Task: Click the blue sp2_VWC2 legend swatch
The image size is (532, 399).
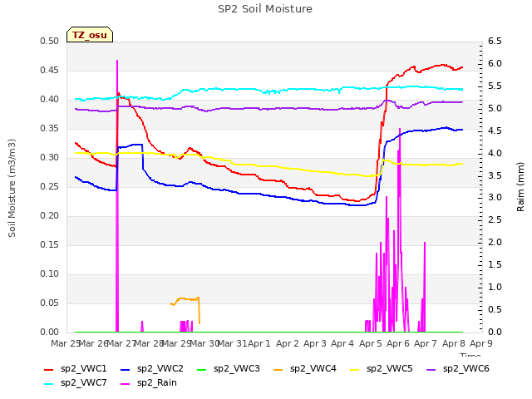Action: 126,369
